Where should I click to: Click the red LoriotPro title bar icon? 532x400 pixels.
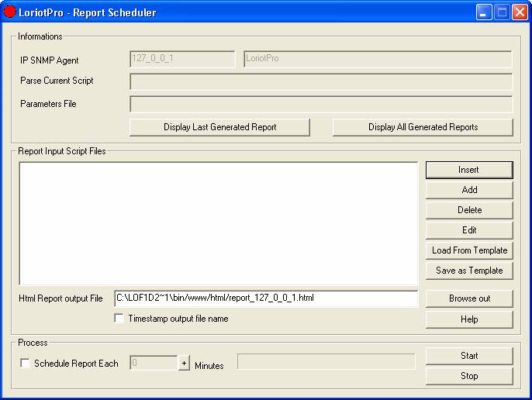[10, 12]
